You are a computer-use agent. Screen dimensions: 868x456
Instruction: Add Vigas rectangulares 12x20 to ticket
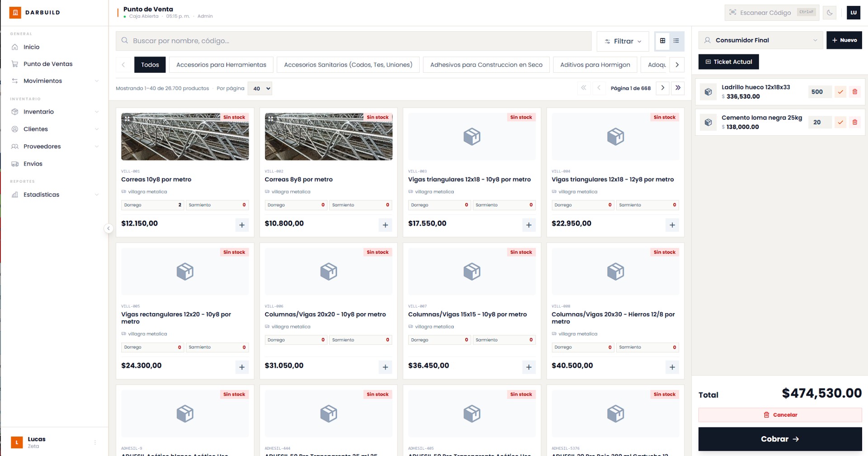tap(242, 367)
